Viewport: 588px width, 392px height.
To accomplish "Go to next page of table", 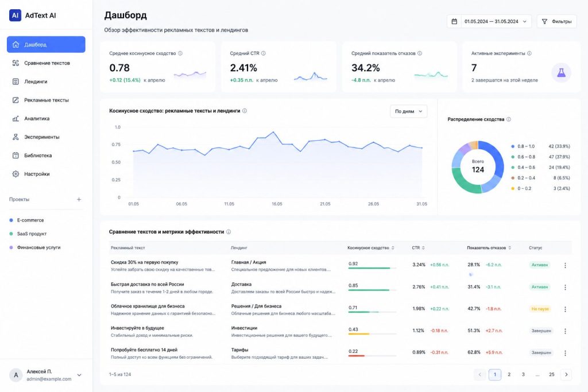I will 566,374.
